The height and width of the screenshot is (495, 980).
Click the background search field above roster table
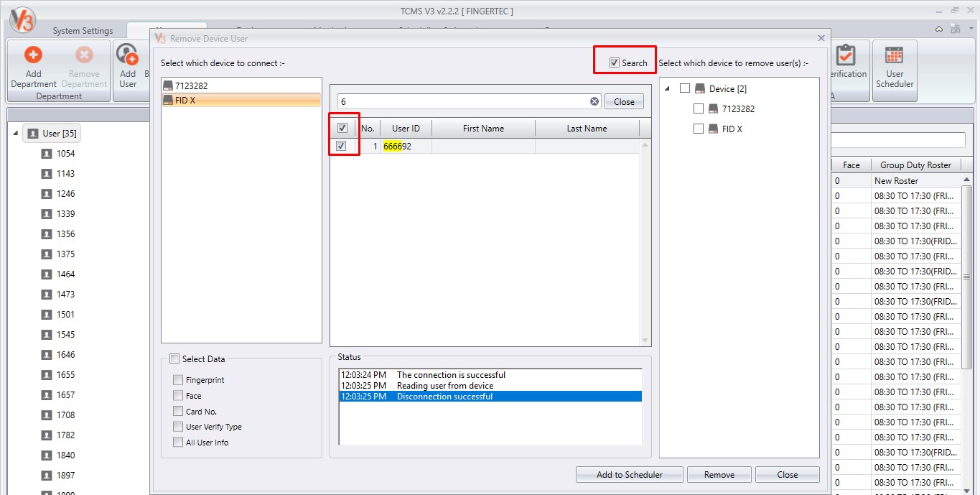point(898,140)
